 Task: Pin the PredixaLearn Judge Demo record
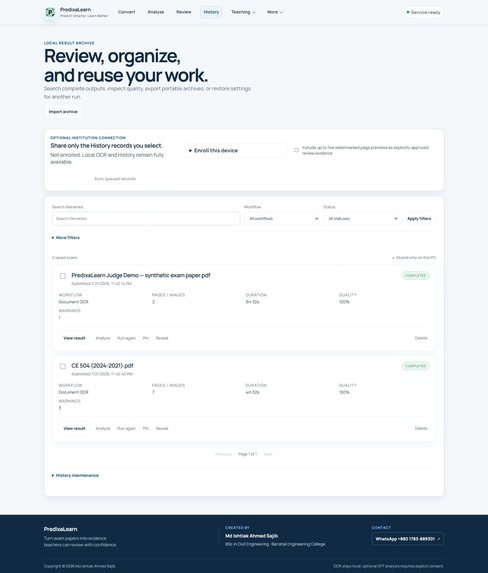tap(146, 338)
